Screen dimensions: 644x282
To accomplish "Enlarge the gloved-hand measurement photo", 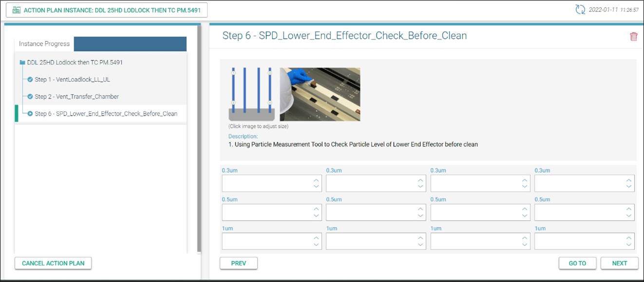I will tap(320, 94).
